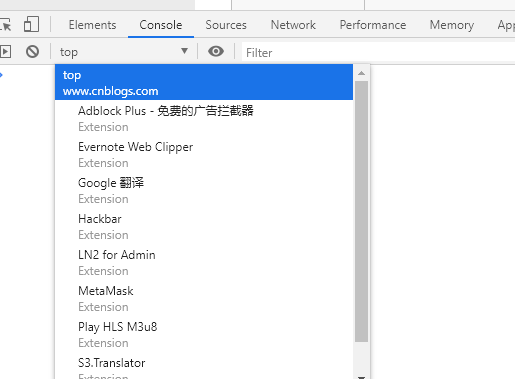Clear the console with the ban icon
515x379 pixels.
point(32,52)
